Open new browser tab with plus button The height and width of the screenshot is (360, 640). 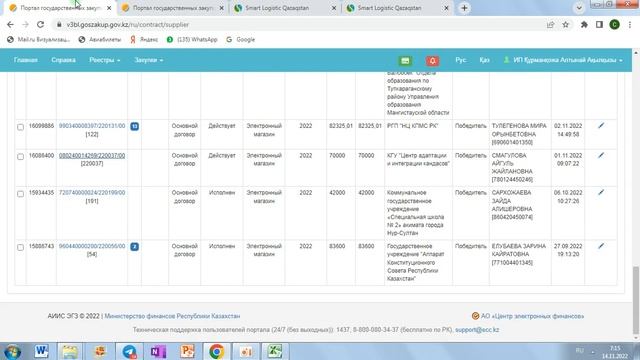464,8
